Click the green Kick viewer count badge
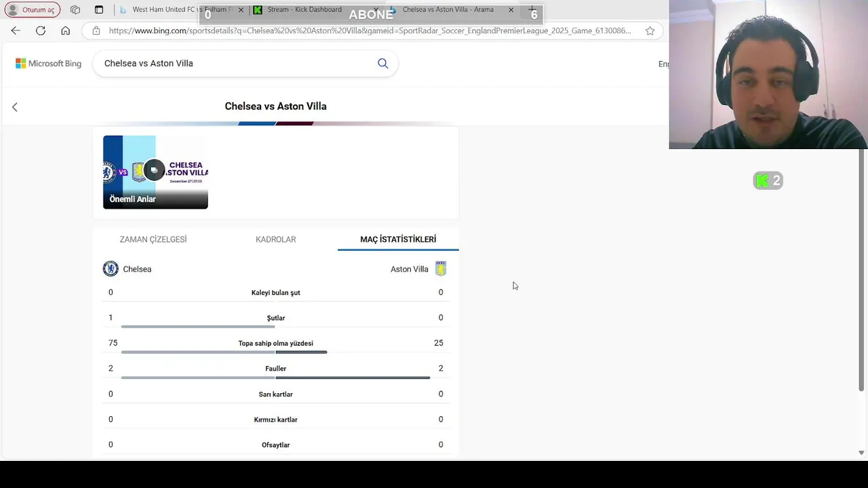This screenshot has height=488, width=868. point(768,180)
